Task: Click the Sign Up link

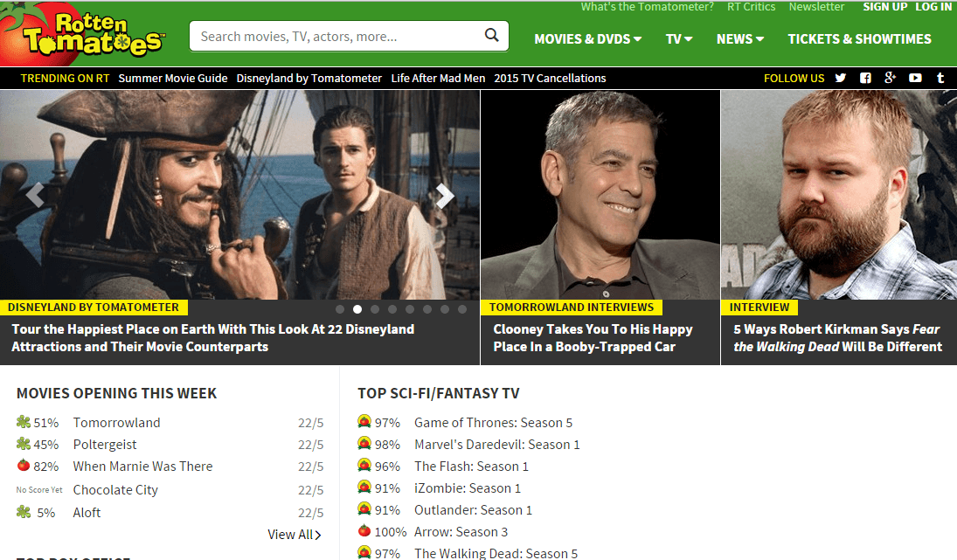Action: [884, 7]
